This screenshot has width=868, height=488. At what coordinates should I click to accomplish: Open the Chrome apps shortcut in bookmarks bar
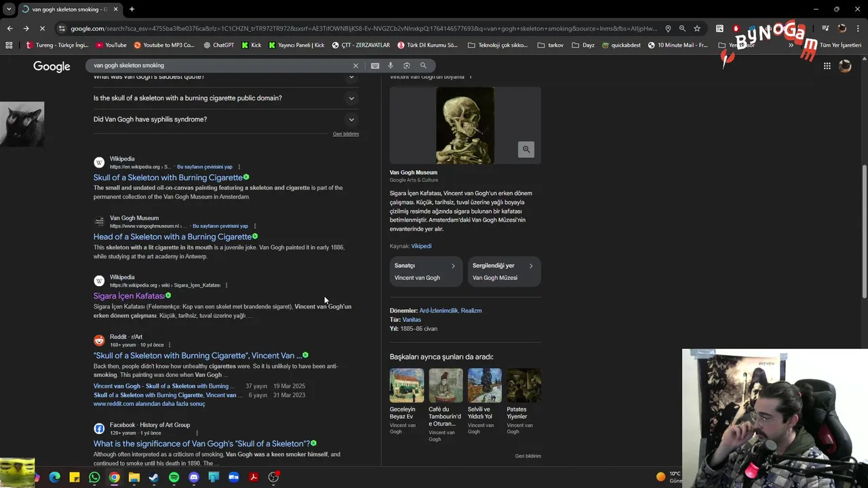9,45
